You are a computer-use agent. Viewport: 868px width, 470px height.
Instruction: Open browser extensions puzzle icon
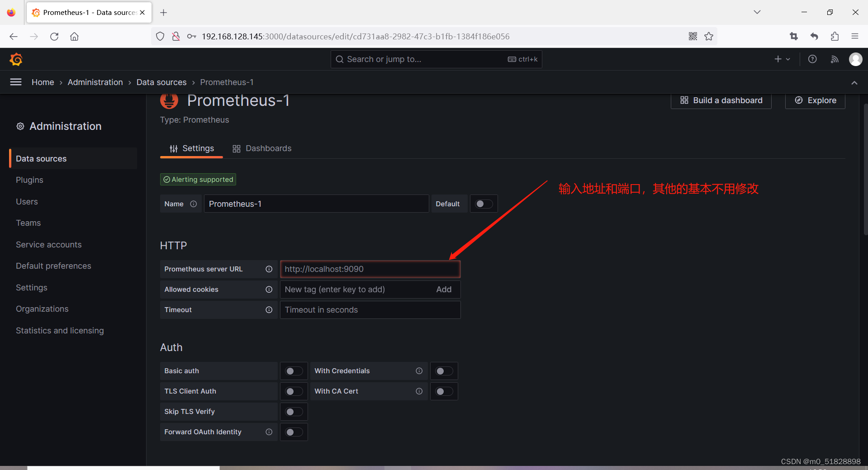point(835,37)
